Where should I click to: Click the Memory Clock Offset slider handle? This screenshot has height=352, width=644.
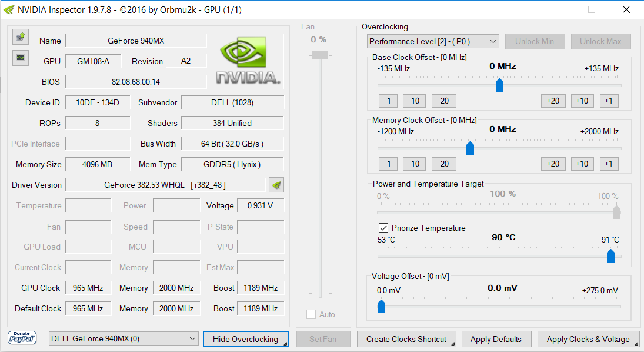pos(471,148)
